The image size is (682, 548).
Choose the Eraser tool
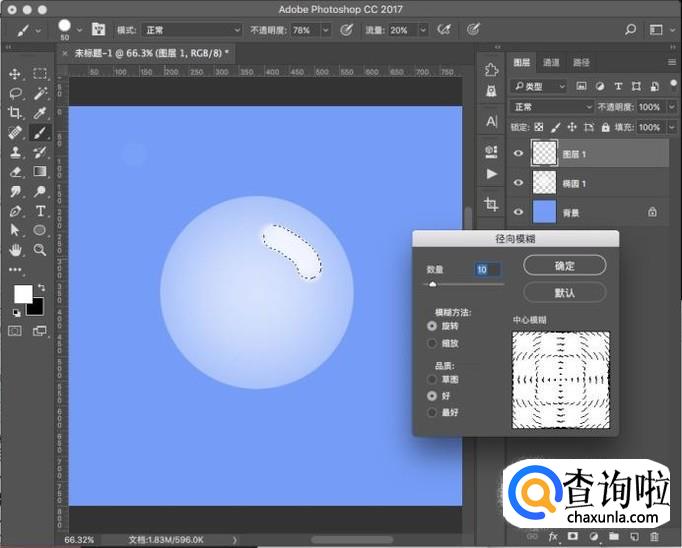pos(15,172)
